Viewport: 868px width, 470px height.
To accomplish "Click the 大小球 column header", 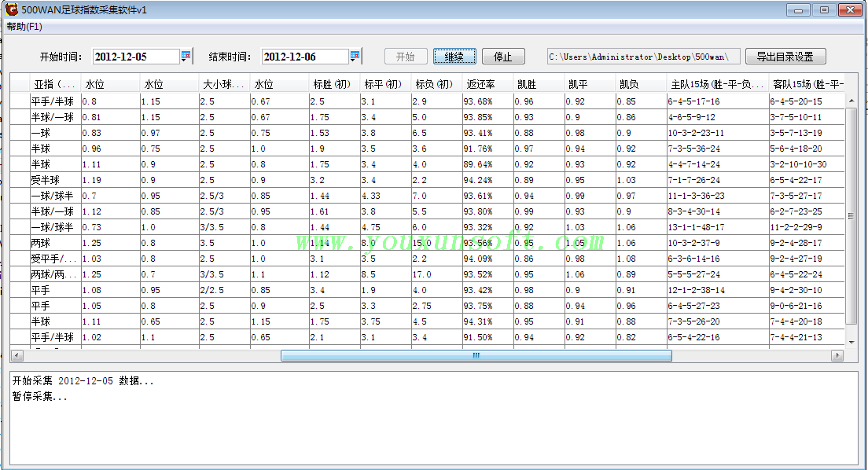I will click(x=224, y=84).
